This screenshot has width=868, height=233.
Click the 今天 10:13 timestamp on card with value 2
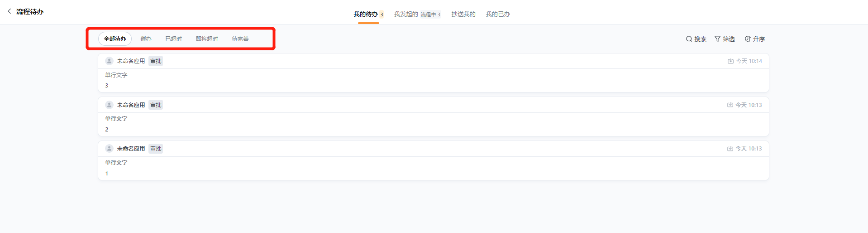coord(749,105)
